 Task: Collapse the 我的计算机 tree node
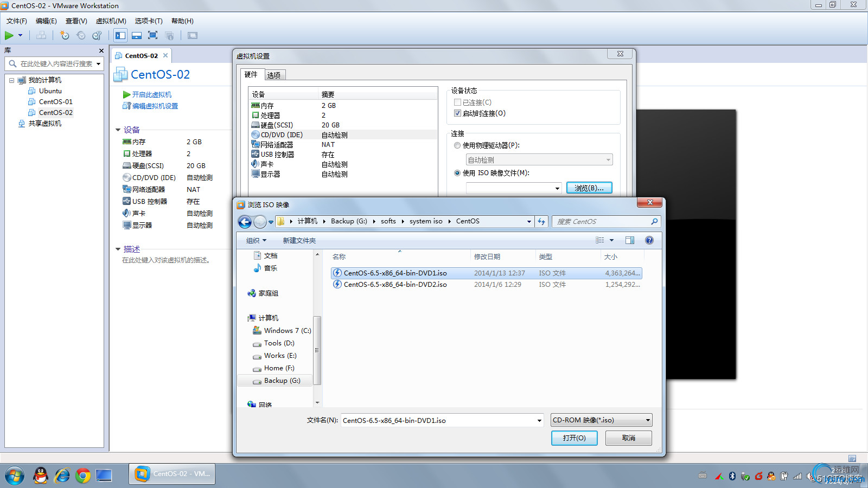[x=11, y=80]
